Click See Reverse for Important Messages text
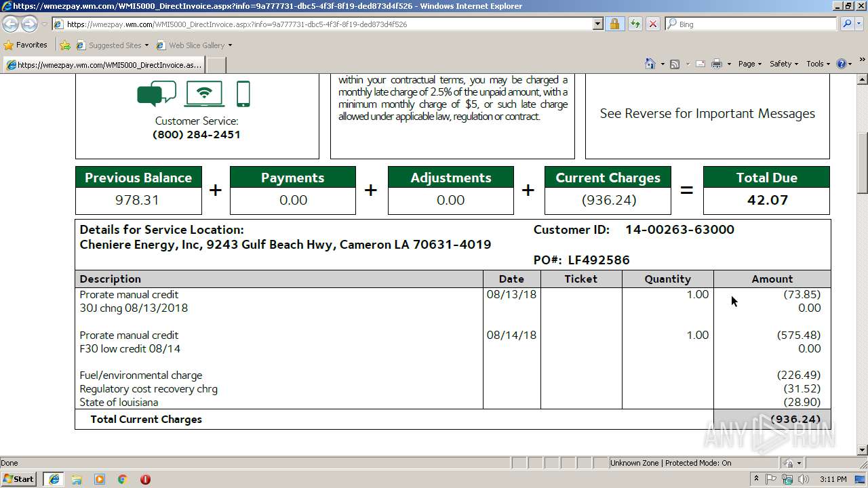 tap(707, 113)
